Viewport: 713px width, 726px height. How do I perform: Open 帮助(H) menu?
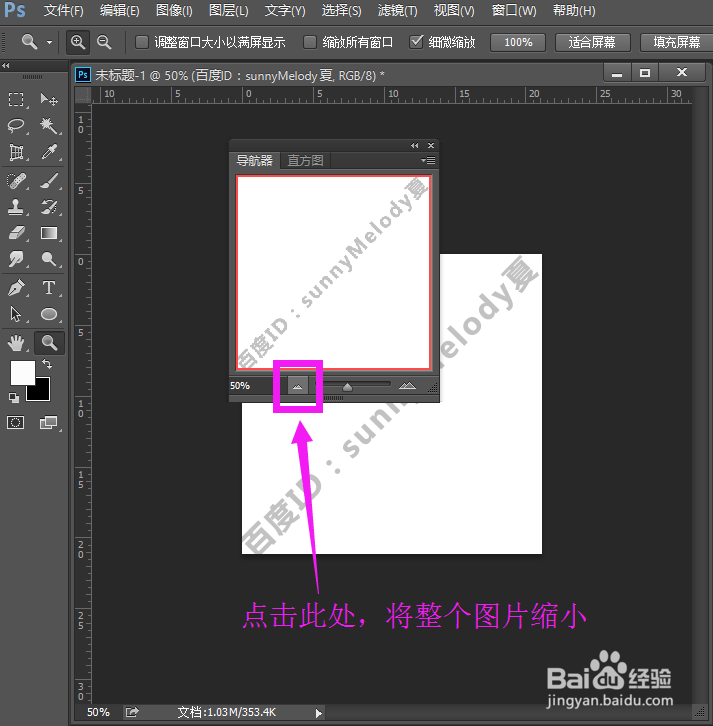click(574, 10)
